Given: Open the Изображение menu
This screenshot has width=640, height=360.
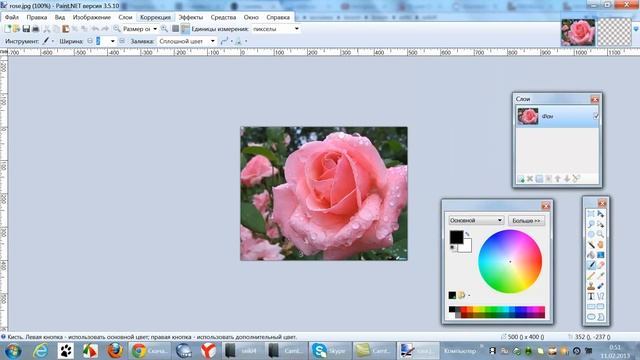Looking at the screenshot, I should (x=92, y=17).
